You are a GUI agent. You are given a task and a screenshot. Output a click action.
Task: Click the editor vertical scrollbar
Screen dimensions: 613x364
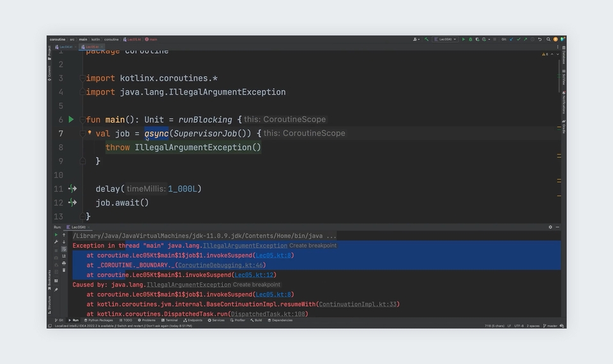[559, 77]
